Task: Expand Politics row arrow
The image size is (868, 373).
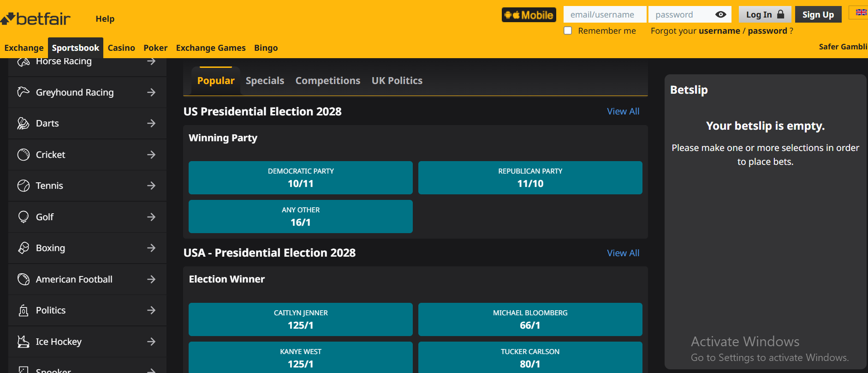Action: (x=151, y=310)
